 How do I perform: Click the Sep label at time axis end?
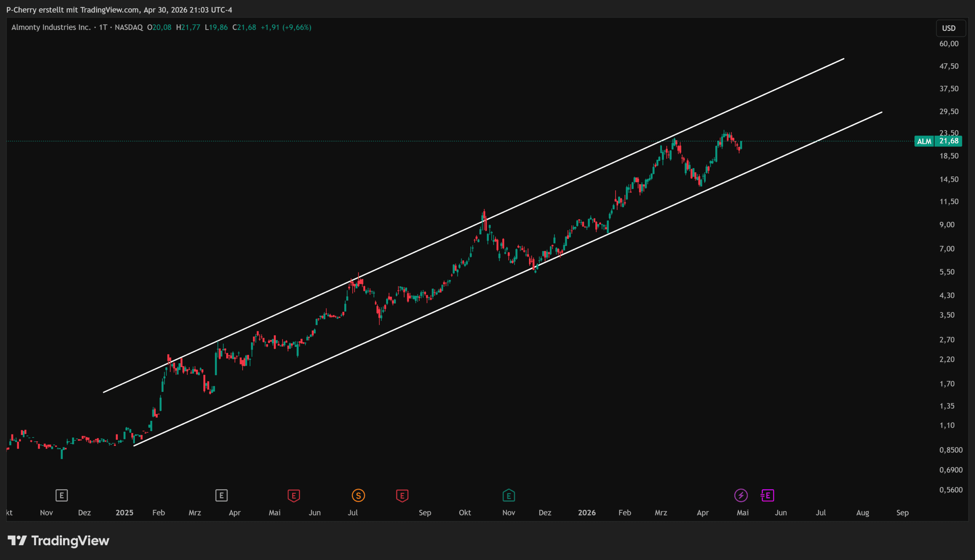point(903,513)
